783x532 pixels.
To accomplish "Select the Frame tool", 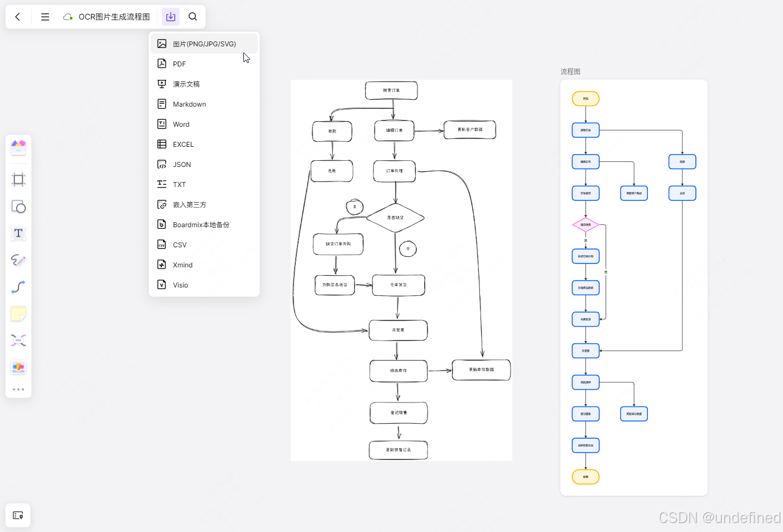I will point(18,179).
